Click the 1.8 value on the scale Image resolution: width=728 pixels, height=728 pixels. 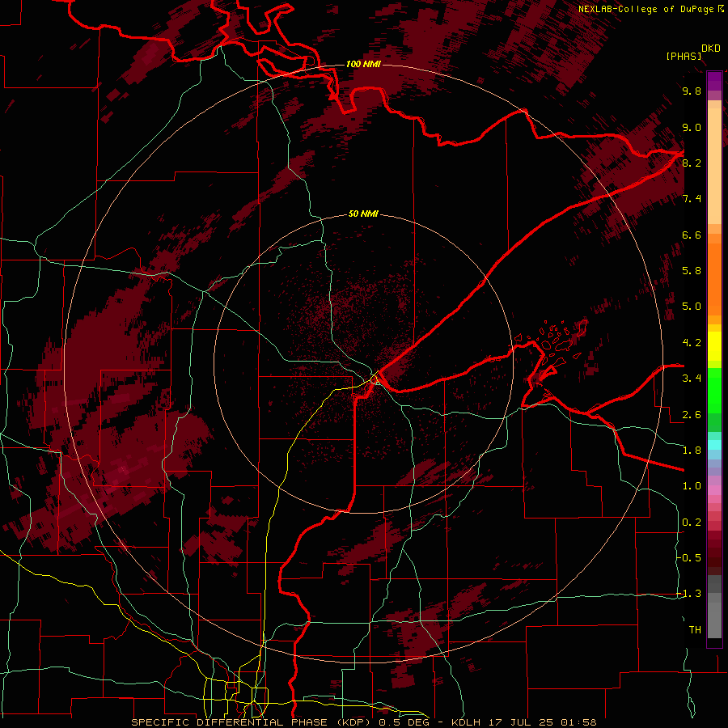coord(692,451)
